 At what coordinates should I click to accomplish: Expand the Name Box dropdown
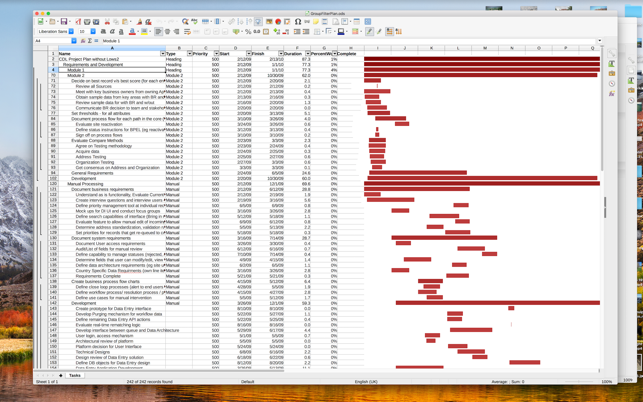point(72,41)
